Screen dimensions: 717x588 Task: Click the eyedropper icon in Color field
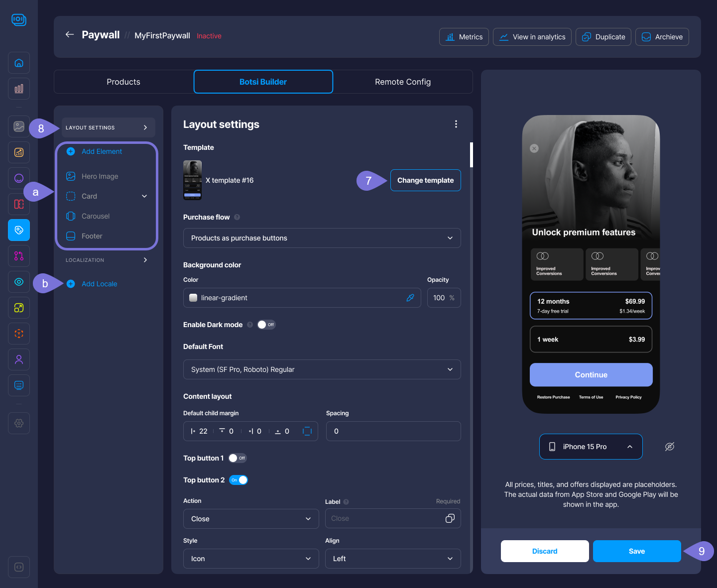(410, 298)
